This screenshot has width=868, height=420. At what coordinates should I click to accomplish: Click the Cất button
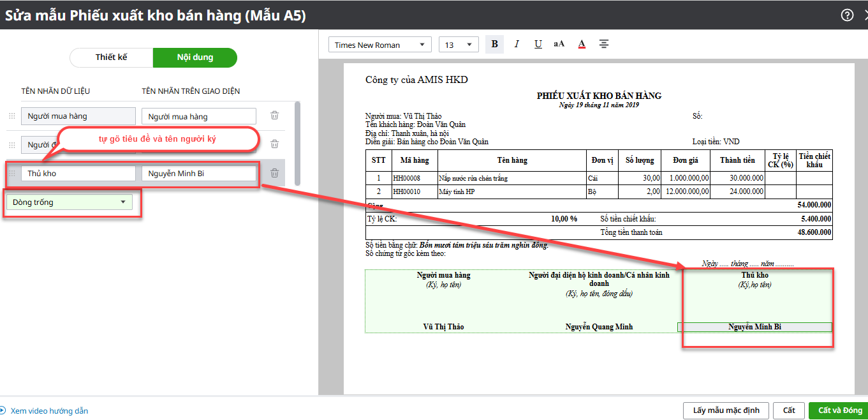click(x=789, y=410)
